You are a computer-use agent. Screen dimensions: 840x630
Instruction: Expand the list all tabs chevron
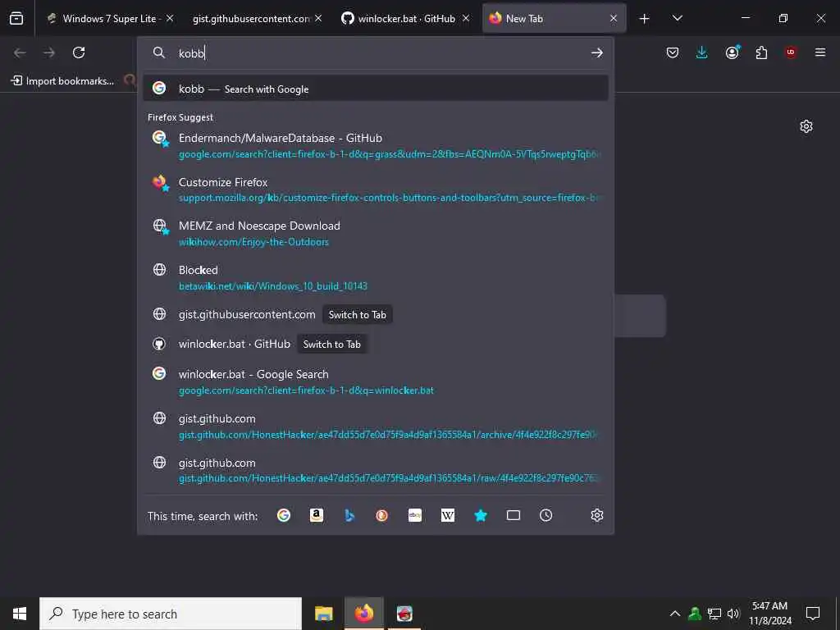pyautogui.click(x=677, y=19)
